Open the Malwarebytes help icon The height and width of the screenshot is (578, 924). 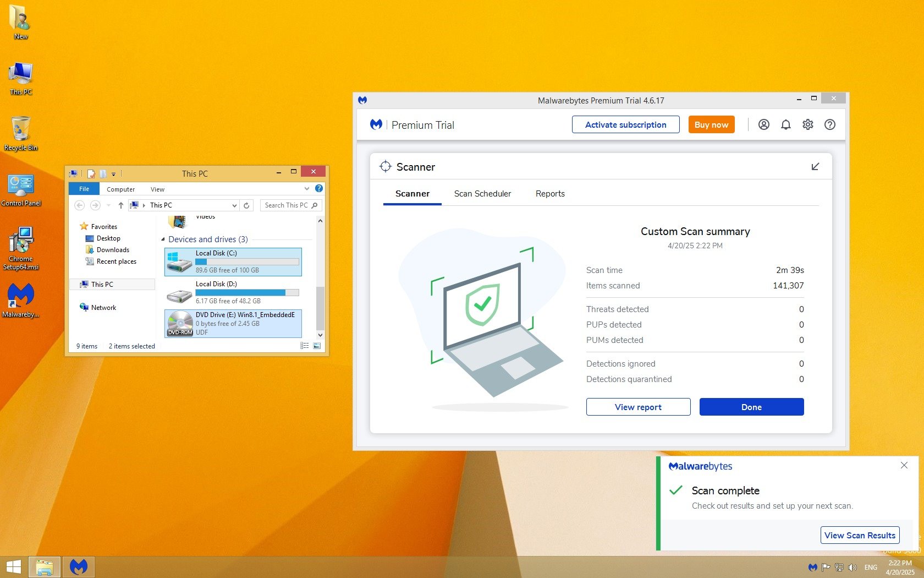(x=830, y=124)
